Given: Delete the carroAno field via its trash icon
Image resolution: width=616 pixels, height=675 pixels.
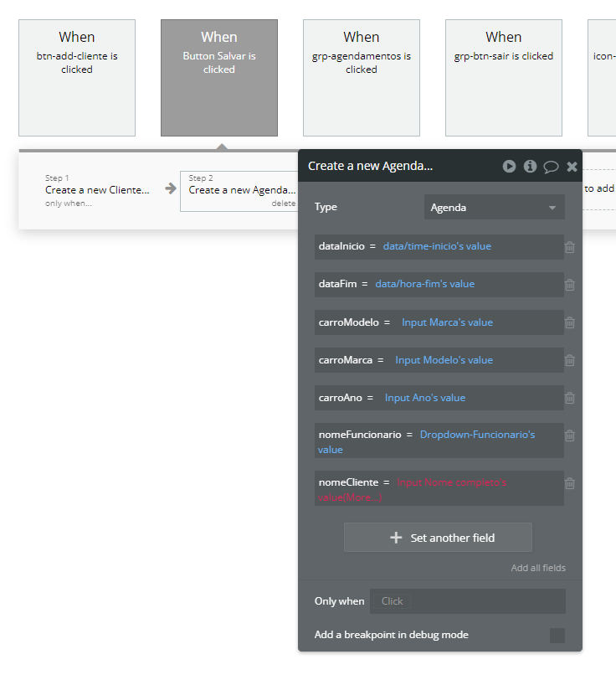Looking at the screenshot, I should (570, 398).
